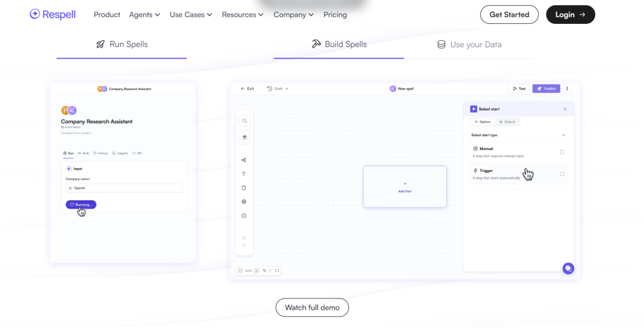Switch to the Use your Data tab
The width and height of the screenshot is (644, 328).
469,45
